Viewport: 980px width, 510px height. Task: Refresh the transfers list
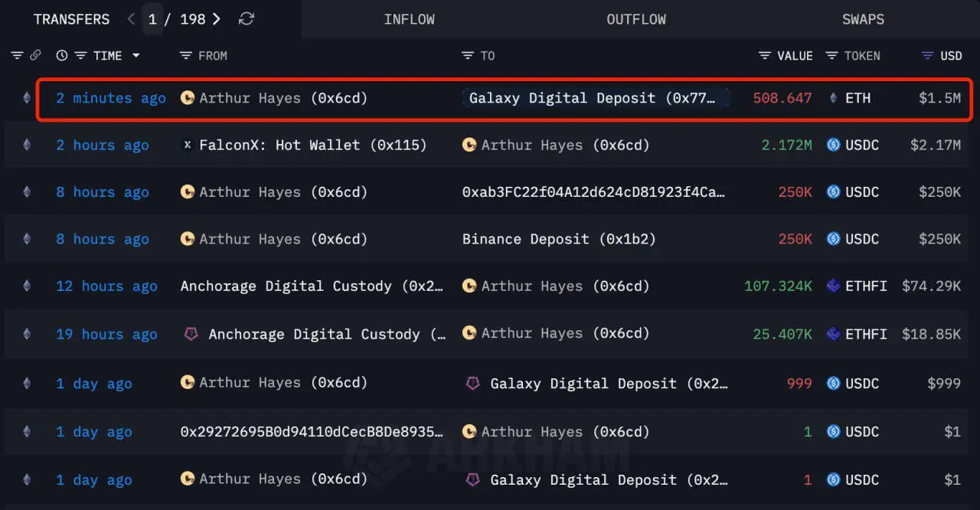[x=247, y=19]
